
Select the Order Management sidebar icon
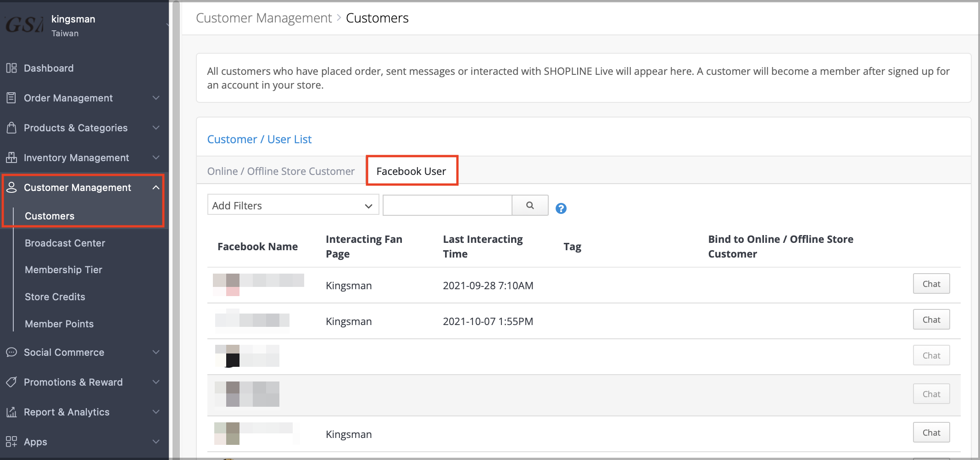click(x=11, y=98)
